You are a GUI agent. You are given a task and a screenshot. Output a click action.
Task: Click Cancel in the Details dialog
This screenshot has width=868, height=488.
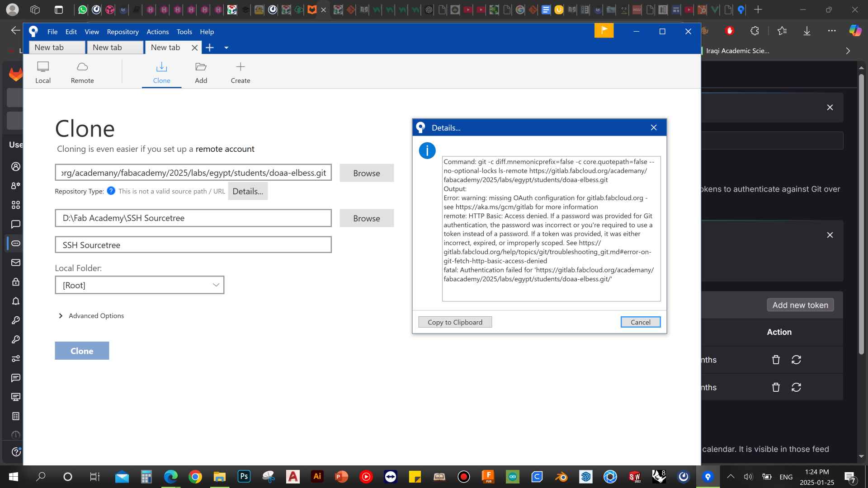click(x=640, y=322)
